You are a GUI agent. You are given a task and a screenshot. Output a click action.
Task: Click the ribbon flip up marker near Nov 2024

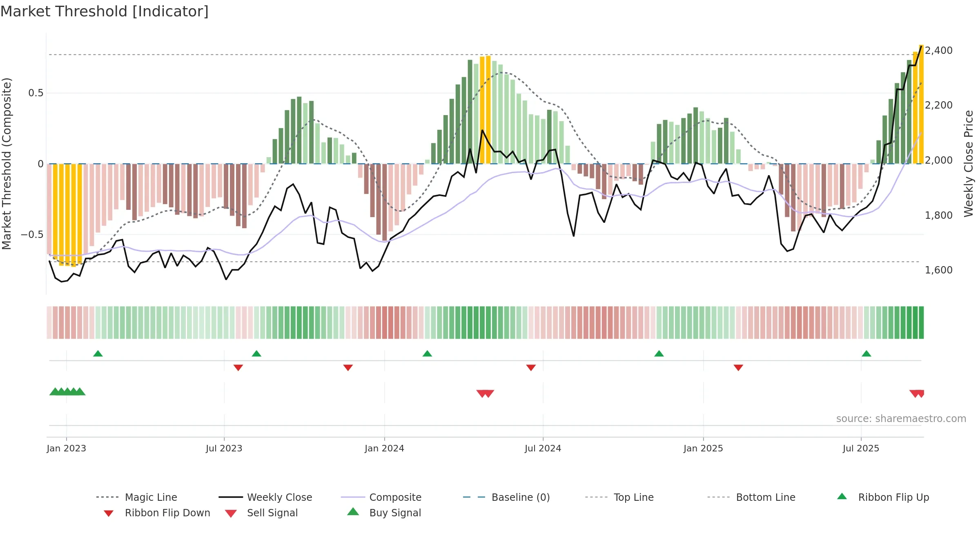(659, 353)
